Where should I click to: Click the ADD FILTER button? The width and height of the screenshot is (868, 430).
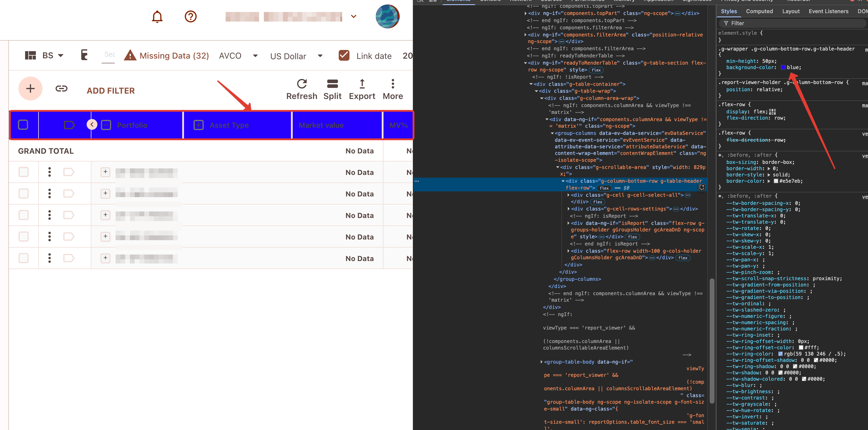(x=111, y=91)
